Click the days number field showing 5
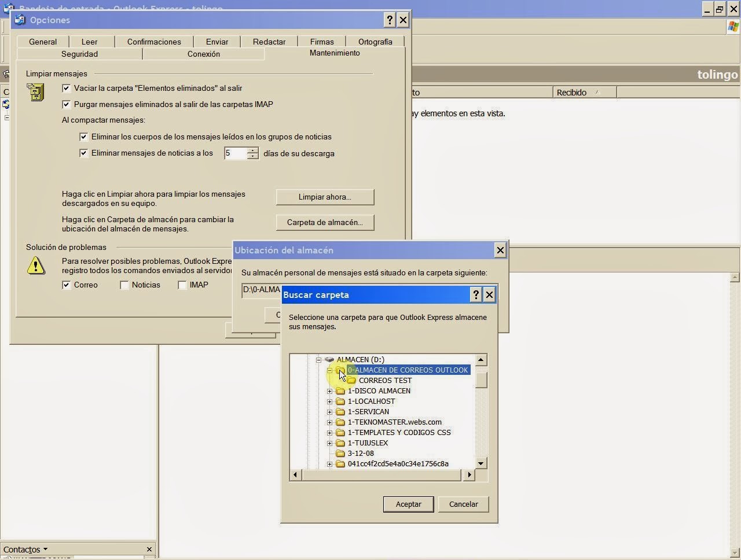This screenshot has height=560, width=741. coord(235,153)
